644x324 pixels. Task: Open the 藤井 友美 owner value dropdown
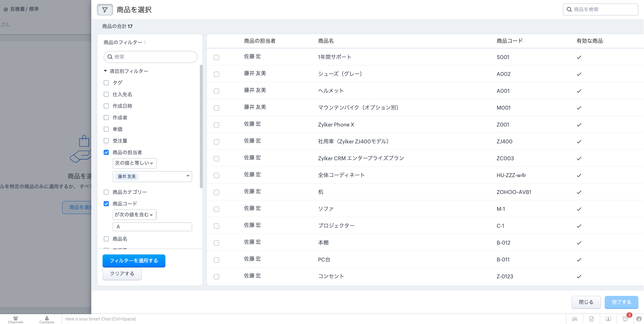point(152,176)
